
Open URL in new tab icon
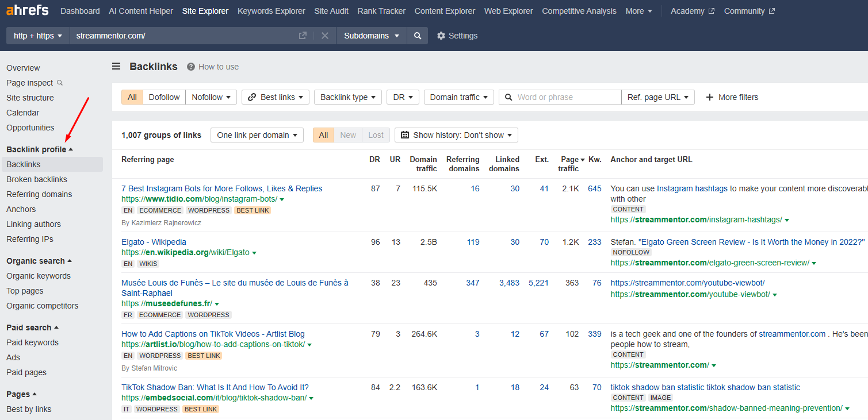click(303, 36)
